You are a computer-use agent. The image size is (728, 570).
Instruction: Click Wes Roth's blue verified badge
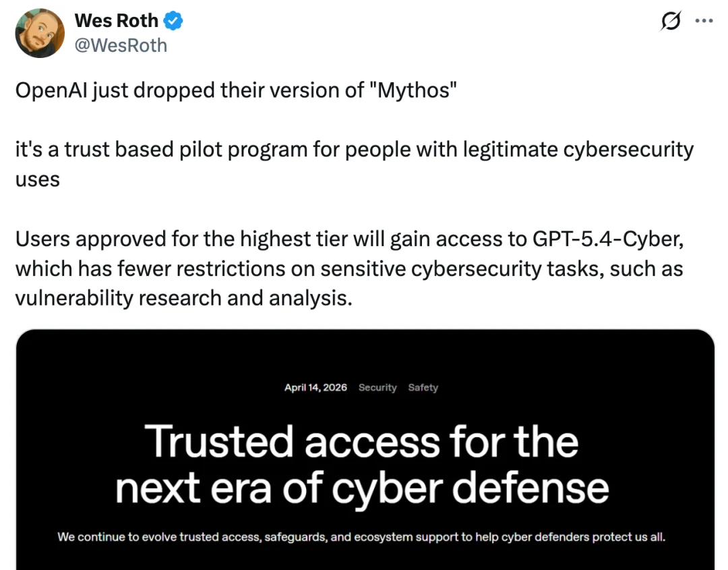click(x=173, y=21)
